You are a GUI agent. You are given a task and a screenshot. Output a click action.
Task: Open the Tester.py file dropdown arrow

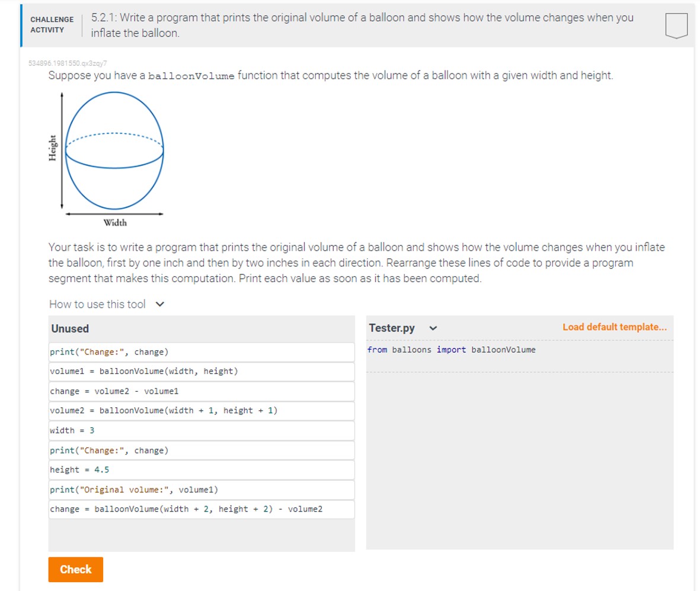(x=433, y=327)
